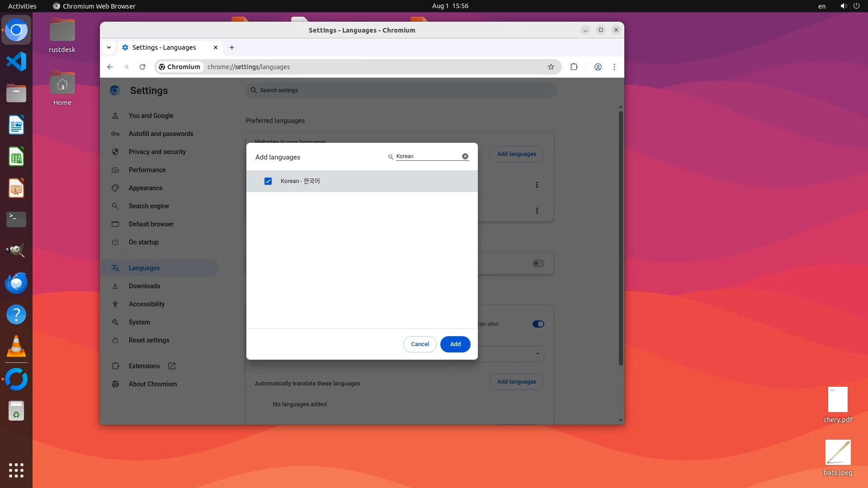Expand the tab search dropdown arrow
This screenshot has height=488, width=868.
(109, 47)
